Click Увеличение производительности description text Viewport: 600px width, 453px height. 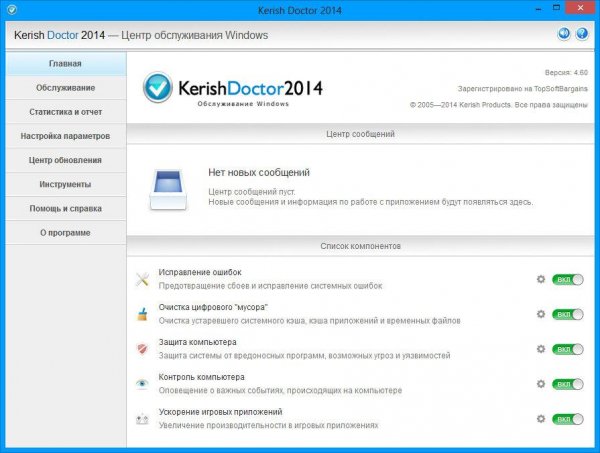coord(269,425)
